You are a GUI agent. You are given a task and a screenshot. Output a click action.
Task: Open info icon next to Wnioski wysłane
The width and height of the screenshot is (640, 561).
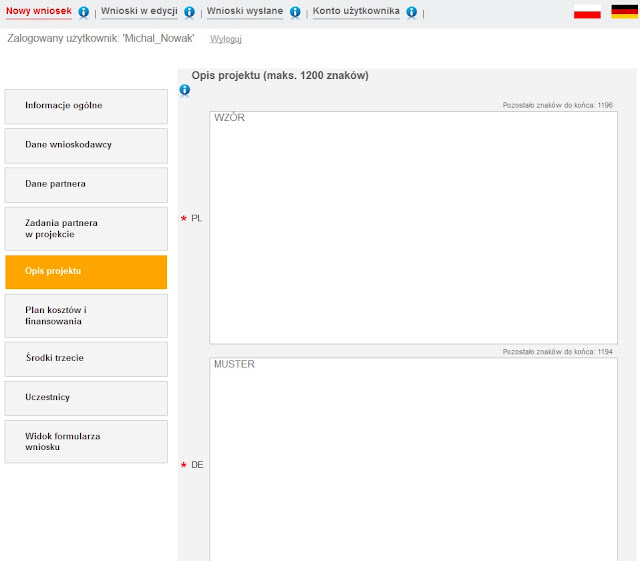(295, 12)
